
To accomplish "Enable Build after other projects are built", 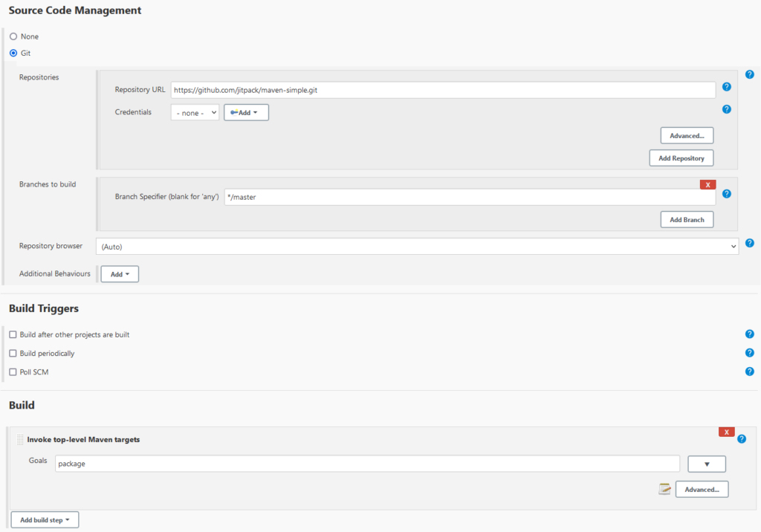I will pyautogui.click(x=13, y=335).
